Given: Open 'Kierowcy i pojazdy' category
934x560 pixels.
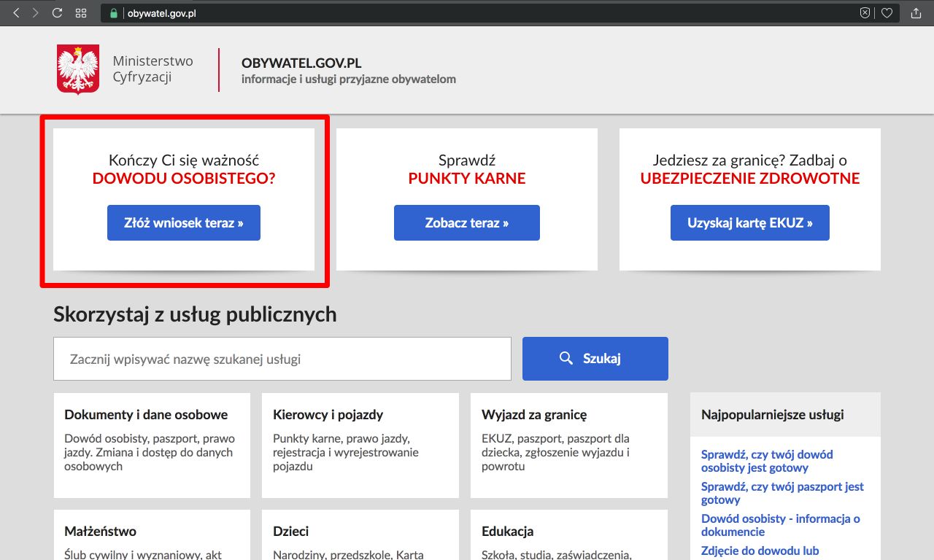Looking at the screenshot, I should click(360, 446).
